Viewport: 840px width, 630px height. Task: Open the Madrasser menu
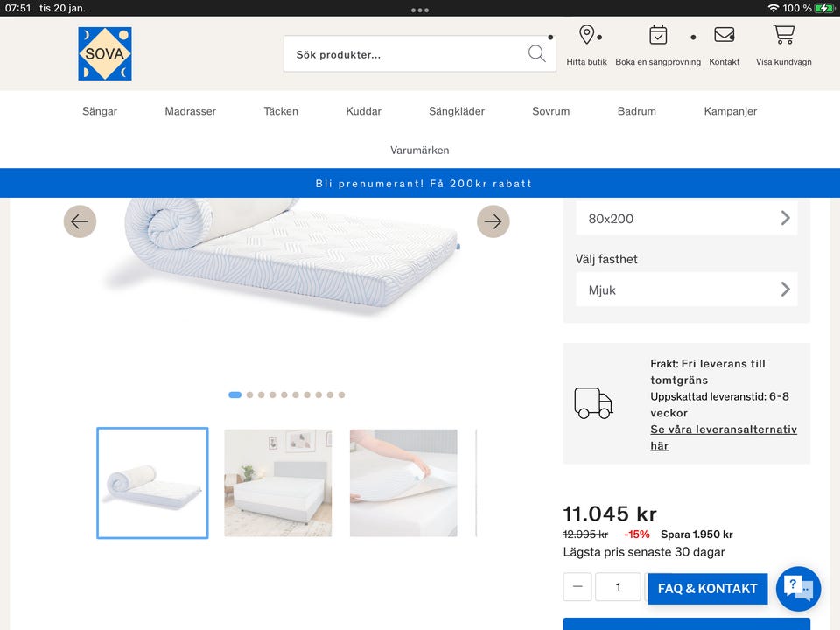click(x=190, y=111)
